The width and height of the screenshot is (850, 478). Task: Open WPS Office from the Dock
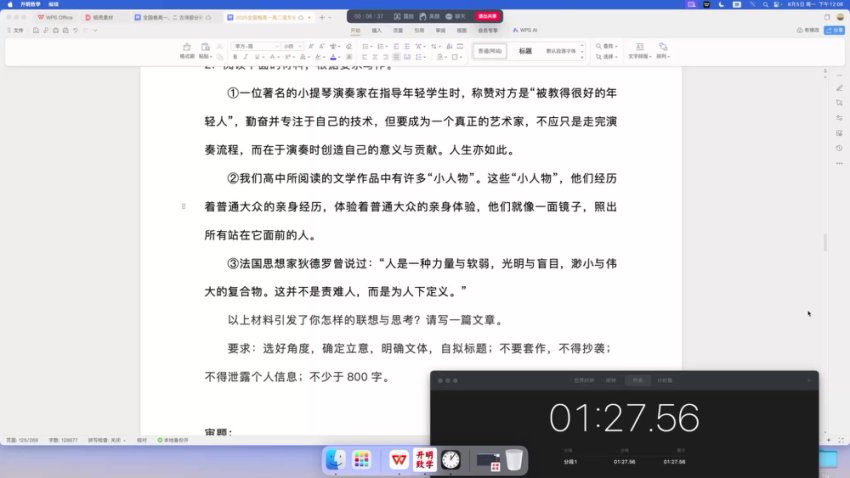click(398, 460)
